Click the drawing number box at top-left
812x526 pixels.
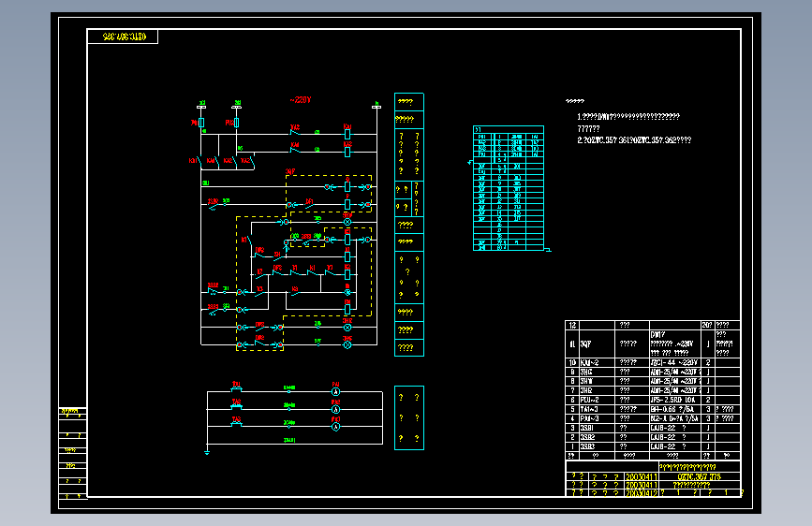[123, 37]
